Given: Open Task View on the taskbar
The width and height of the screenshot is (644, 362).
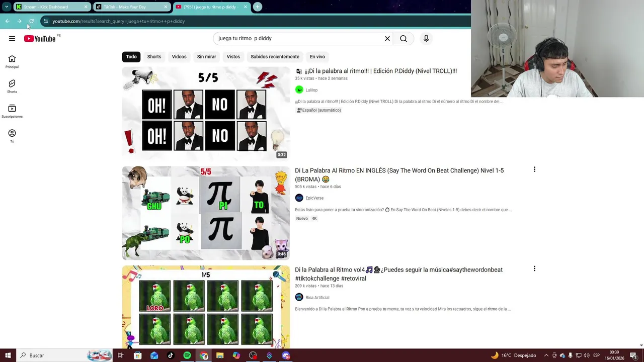Looking at the screenshot, I should [121, 355].
